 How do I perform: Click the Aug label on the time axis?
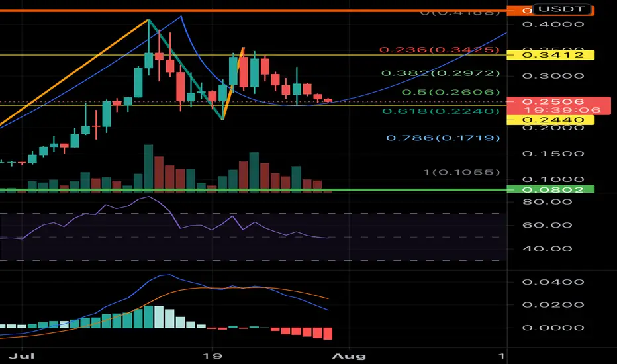coord(349,356)
